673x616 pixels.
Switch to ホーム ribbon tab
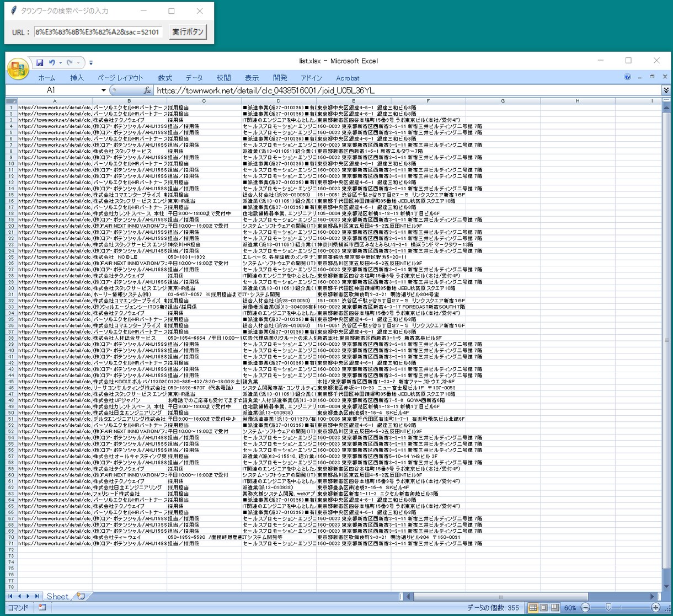47,78
